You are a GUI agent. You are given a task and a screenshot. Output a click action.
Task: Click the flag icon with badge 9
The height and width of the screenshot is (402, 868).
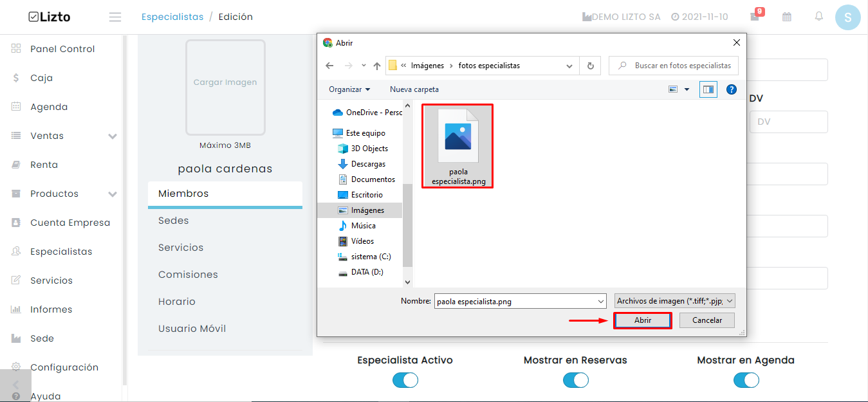(755, 16)
